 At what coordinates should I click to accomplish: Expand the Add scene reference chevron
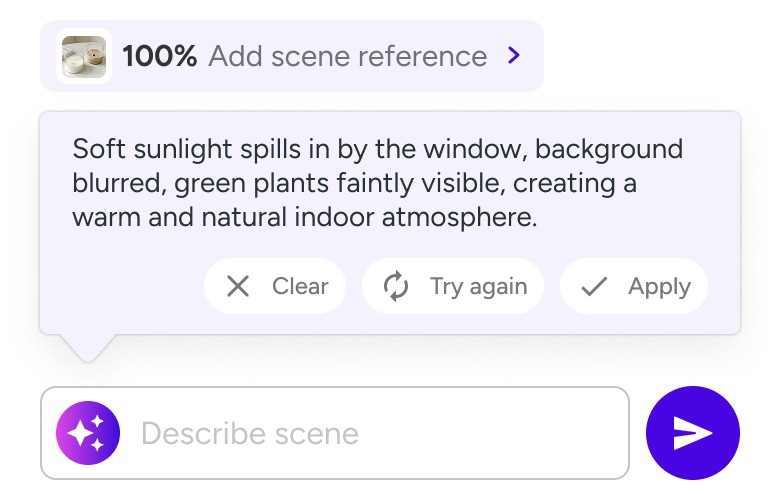coord(514,56)
